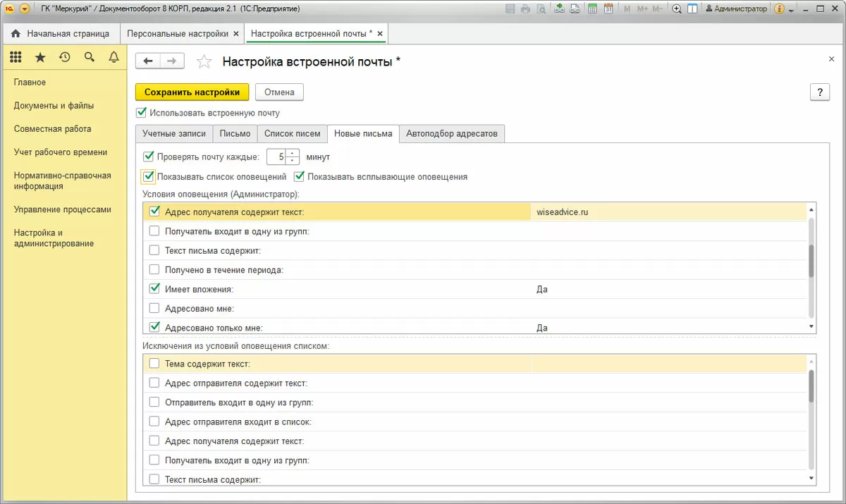
Task: Open Print Preview icon in title bar
Action: (541, 9)
